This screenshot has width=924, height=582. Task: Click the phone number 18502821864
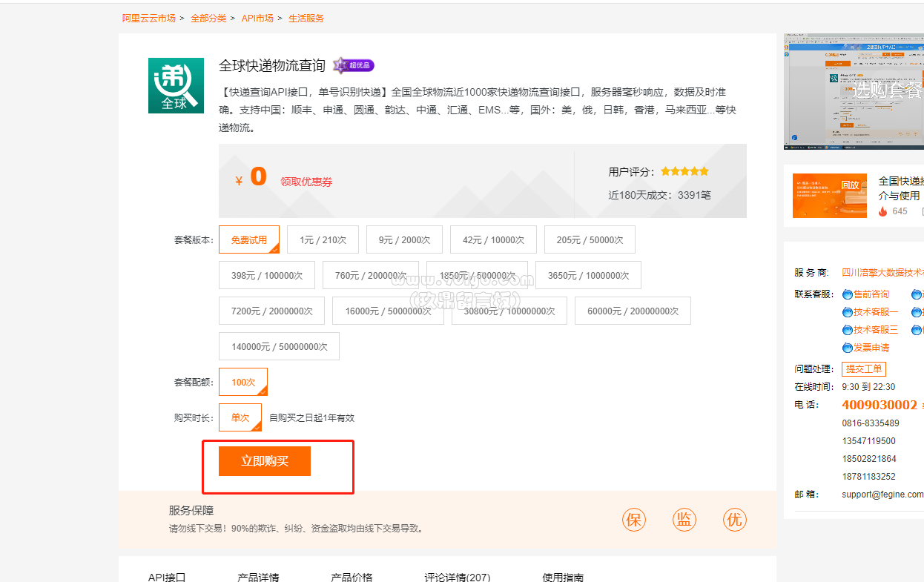tap(869, 459)
